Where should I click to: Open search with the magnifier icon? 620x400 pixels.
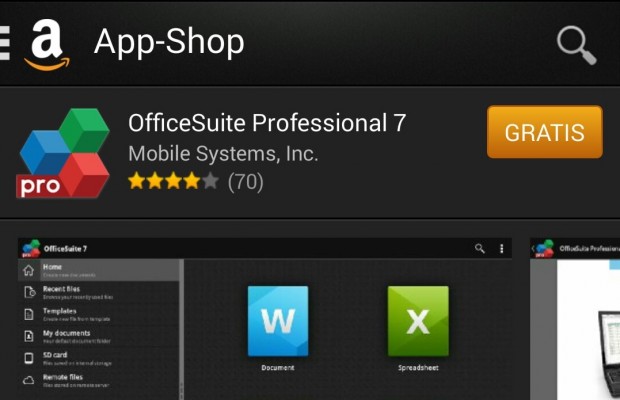(x=577, y=45)
